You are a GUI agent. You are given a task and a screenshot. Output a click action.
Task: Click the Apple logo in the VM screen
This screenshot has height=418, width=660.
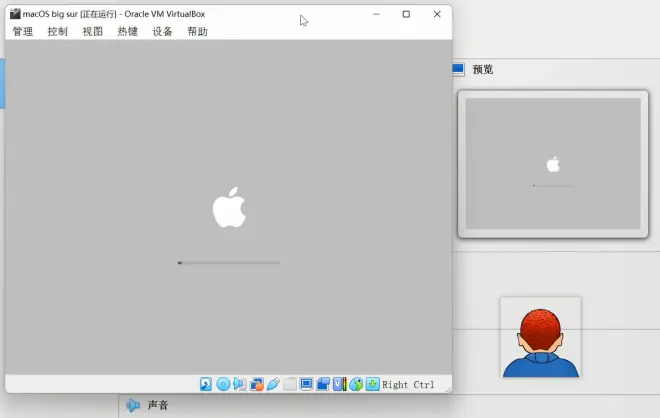(229, 207)
